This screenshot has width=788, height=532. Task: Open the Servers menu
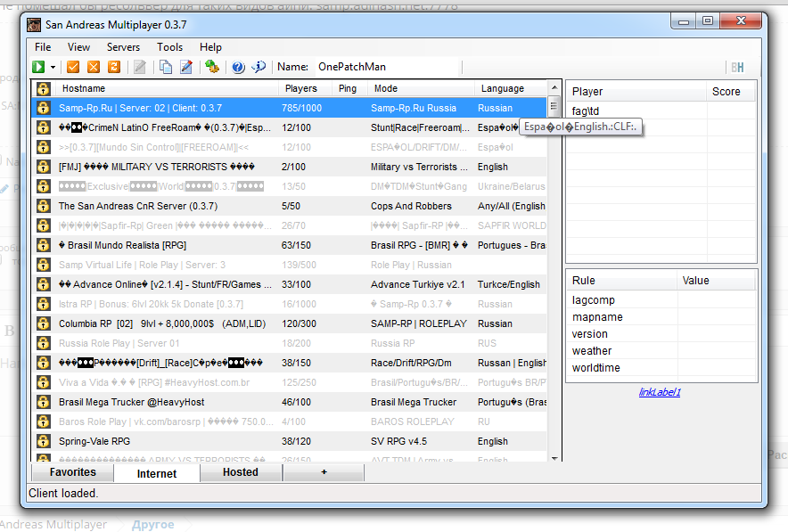pyautogui.click(x=123, y=47)
